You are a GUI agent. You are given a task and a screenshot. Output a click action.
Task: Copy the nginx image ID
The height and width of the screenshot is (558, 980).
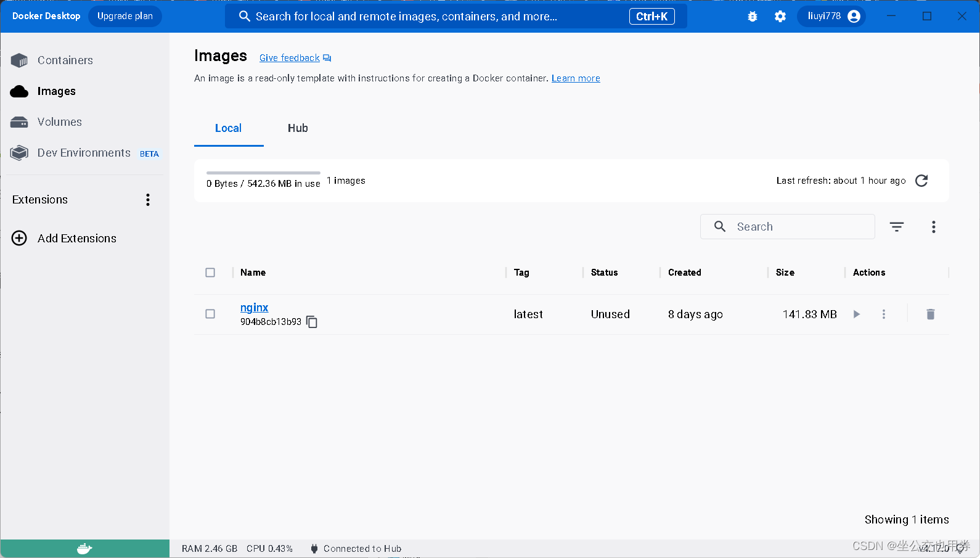click(x=312, y=322)
